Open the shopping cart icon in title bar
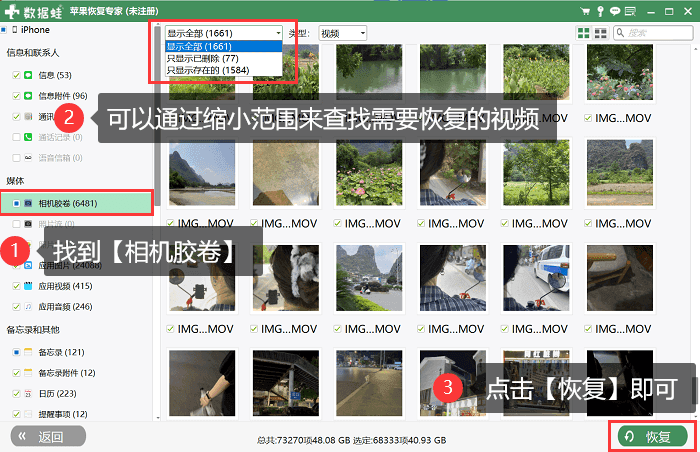Screen dimensions: 700x452 click(x=585, y=11)
